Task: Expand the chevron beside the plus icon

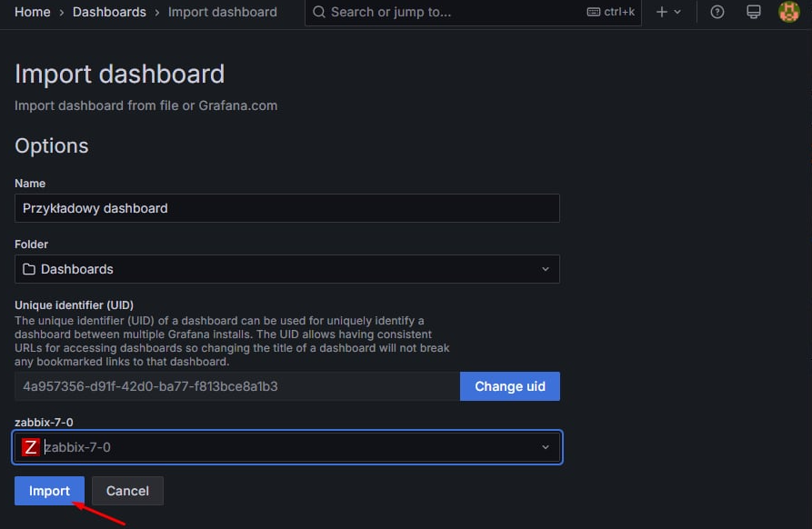Action: (x=678, y=13)
